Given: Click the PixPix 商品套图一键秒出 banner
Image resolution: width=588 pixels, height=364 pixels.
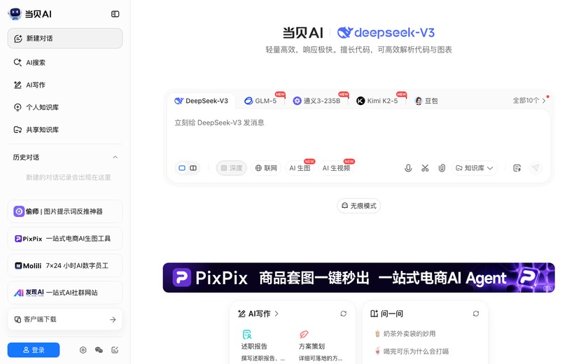Looking at the screenshot, I should coord(358,278).
